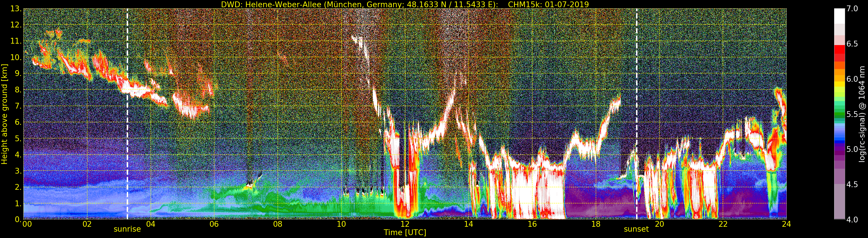Click the colorbar value label '4.5'
Screen dimensions: 868x238
[852, 184]
